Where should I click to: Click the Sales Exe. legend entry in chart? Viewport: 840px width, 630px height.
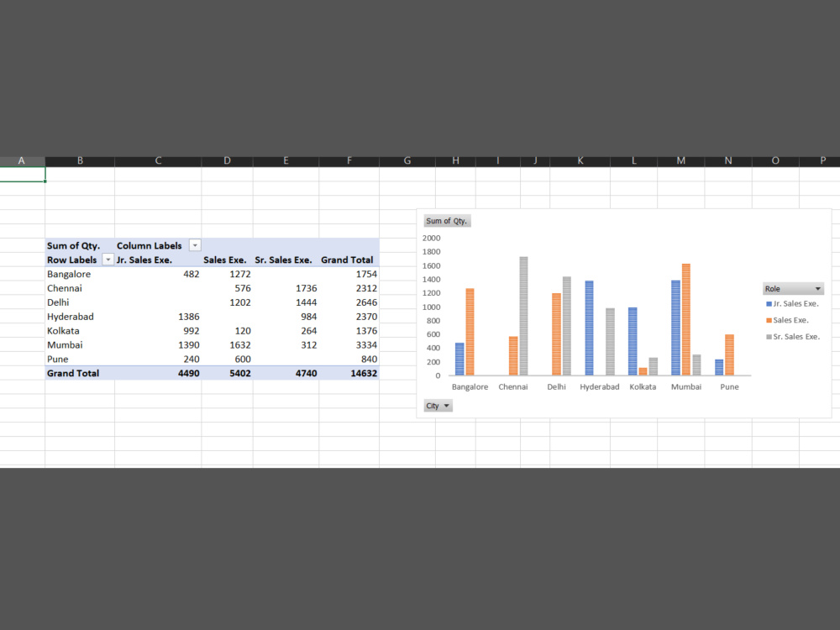coord(788,320)
